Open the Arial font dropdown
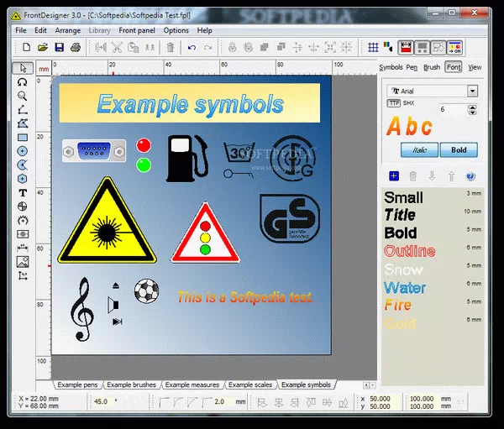The height and width of the screenshot is (429, 504). pyautogui.click(x=472, y=90)
